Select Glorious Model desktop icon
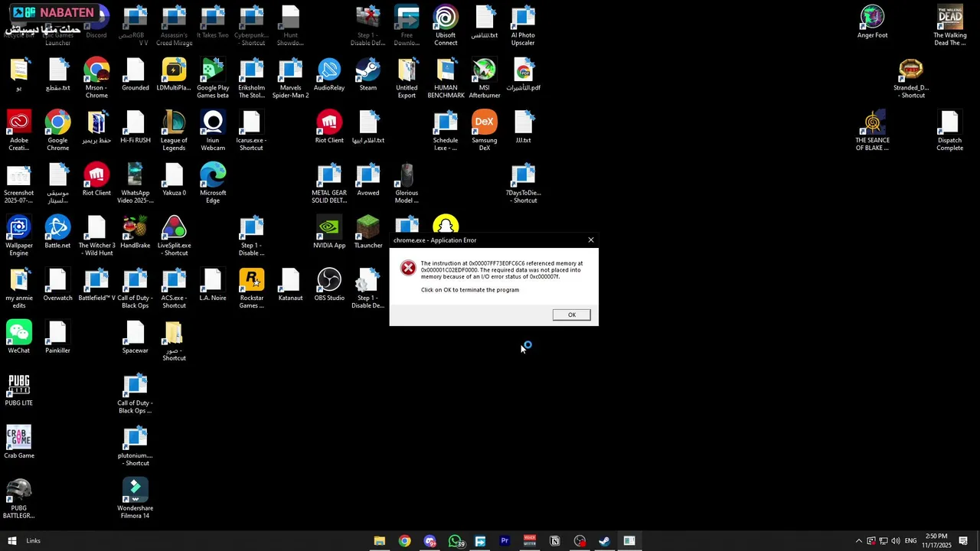 click(x=407, y=183)
